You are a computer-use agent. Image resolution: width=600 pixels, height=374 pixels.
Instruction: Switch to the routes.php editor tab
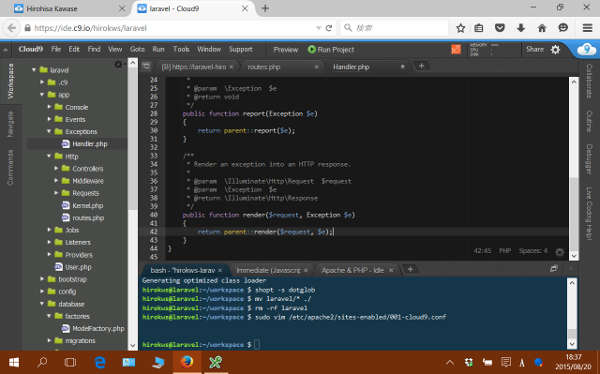264,67
